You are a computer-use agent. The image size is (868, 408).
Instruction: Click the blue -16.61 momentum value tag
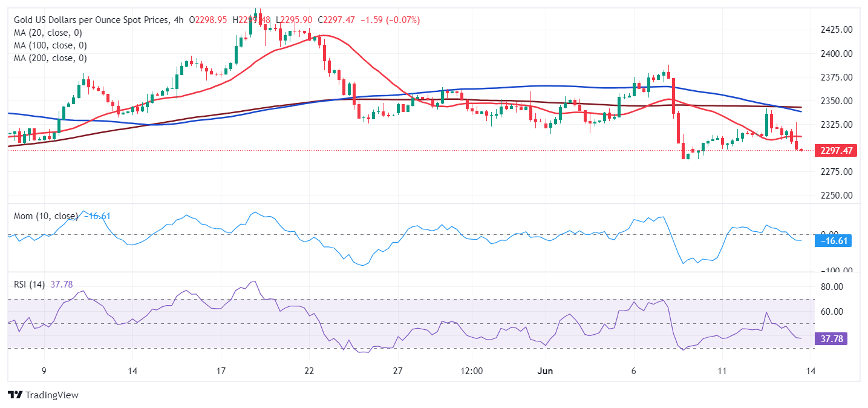click(834, 240)
